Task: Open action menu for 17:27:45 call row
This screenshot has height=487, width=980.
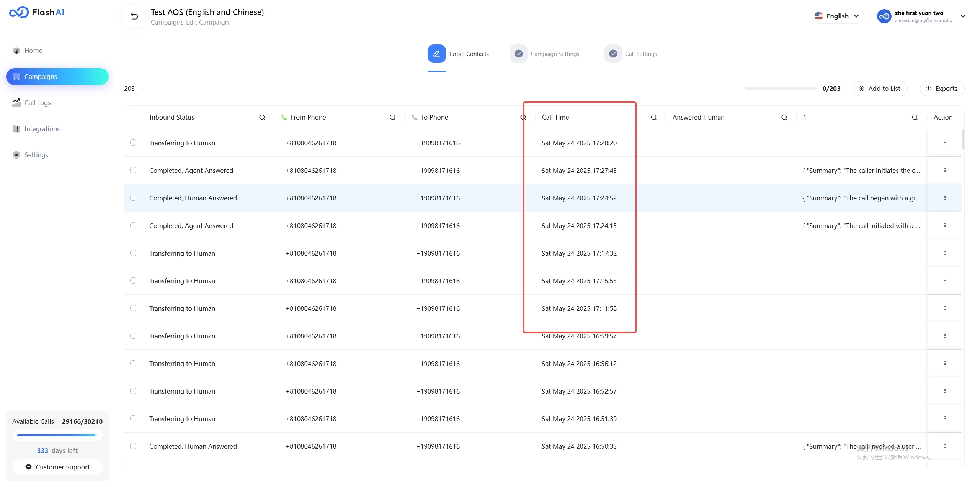Action: 945,170
